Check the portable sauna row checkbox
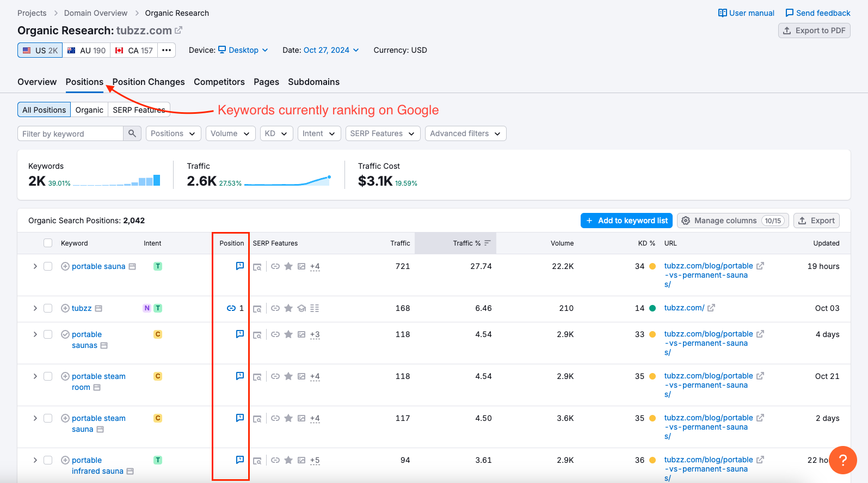Screen dimensions: 868x483 tap(48, 266)
